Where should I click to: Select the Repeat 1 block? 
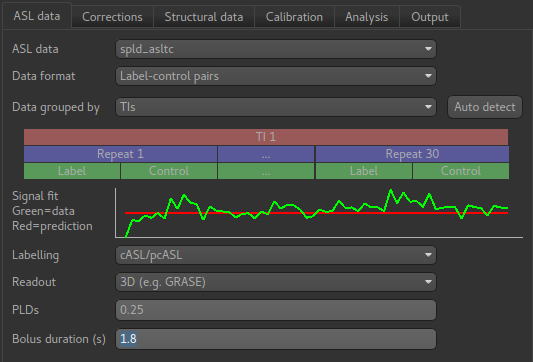pos(120,154)
